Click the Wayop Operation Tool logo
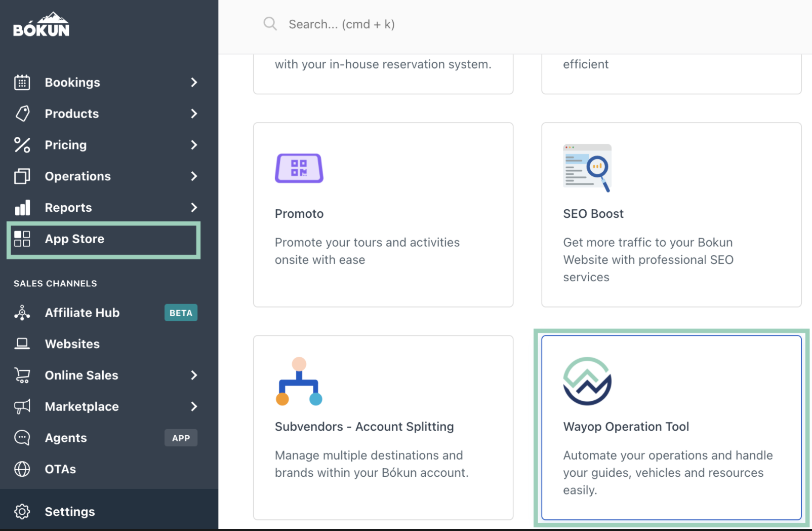This screenshot has width=812, height=531. (x=587, y=381)
